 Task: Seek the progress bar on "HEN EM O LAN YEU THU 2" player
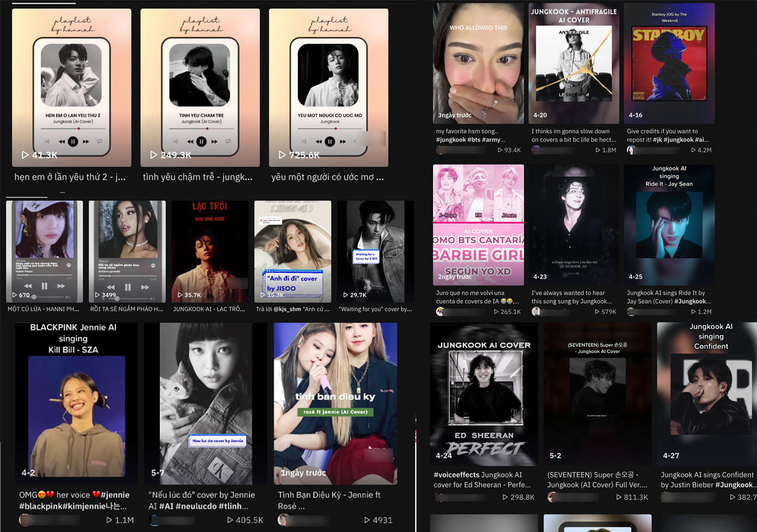[73, 128]
